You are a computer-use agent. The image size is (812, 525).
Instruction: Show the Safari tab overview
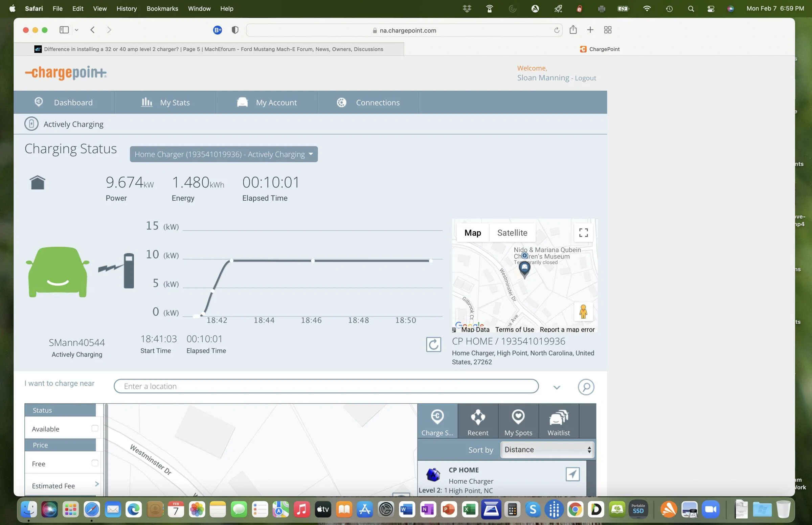[607, 30]
